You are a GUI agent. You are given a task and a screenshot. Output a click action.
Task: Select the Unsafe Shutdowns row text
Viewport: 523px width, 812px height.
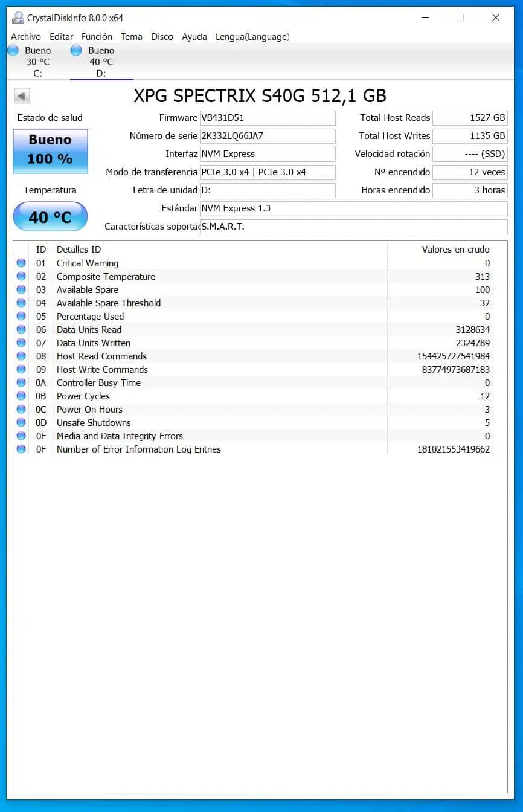(x=94, y=422)
